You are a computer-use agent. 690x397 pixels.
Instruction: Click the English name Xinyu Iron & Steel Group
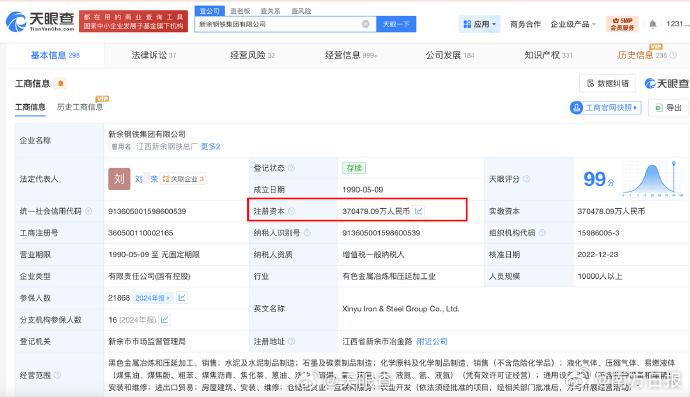(x=400, y=309)
